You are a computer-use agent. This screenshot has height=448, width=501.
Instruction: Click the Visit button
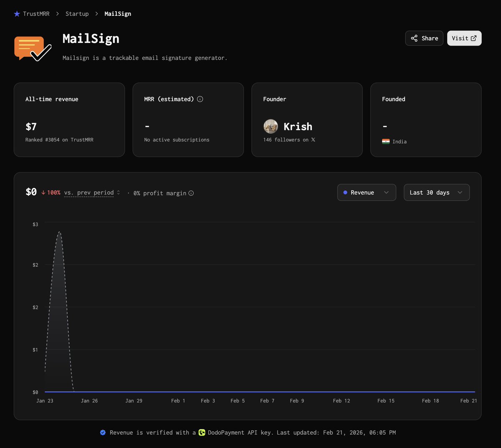(464, 38)
